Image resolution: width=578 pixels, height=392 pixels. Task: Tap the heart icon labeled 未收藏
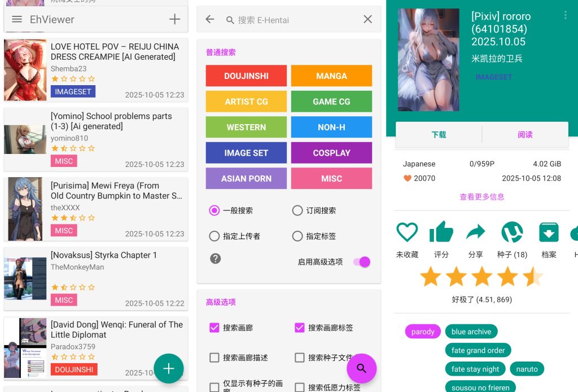pyautogui.click(x=407, y=232)
